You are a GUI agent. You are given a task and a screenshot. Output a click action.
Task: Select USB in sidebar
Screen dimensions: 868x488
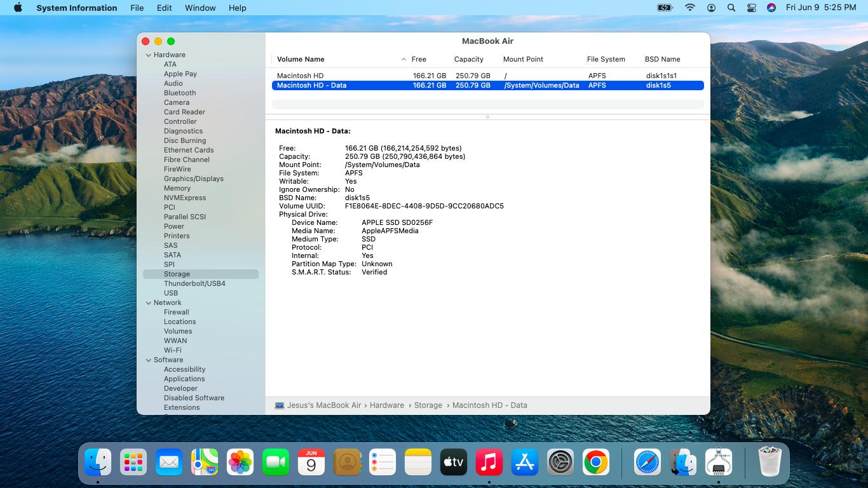point(171,293)
